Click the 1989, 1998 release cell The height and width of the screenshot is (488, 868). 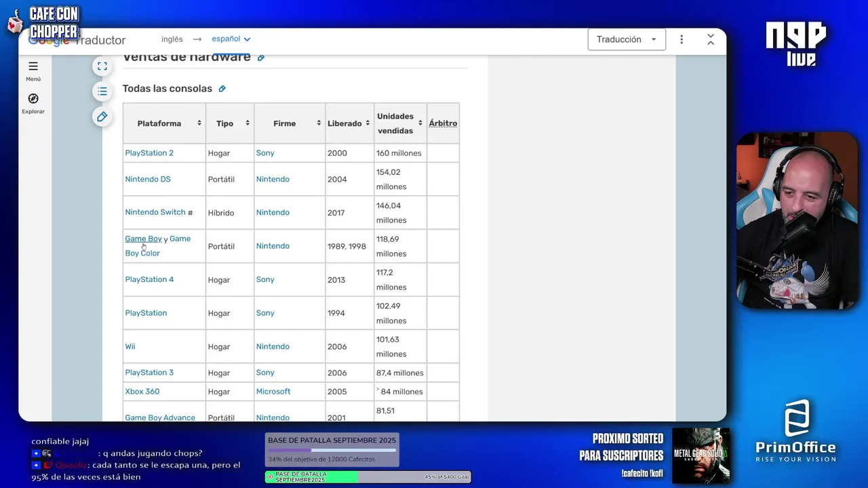(349, 246)
